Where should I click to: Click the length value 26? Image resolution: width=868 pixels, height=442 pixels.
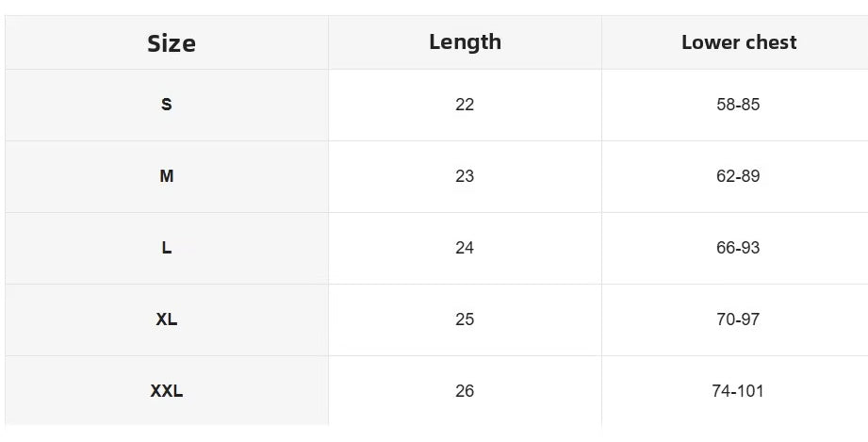pyautogui.click(x=465, y=391)
